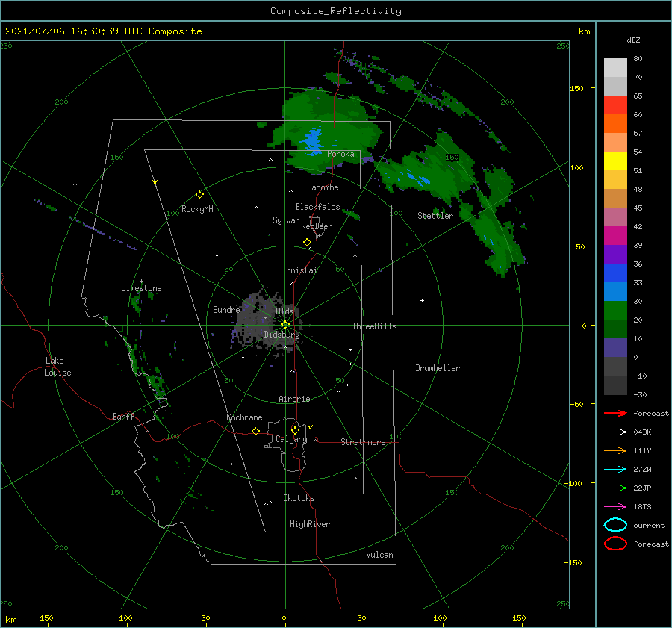This screenshot has width=672, height=628.
Task: Click the Stettler label
Action: [435, 216]
